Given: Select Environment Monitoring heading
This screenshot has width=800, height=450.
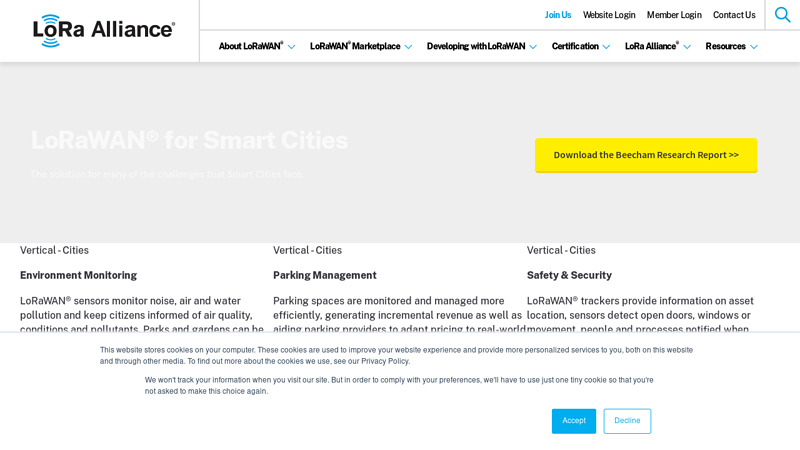Looking at the screenshot, I should [x=79, y=276].
